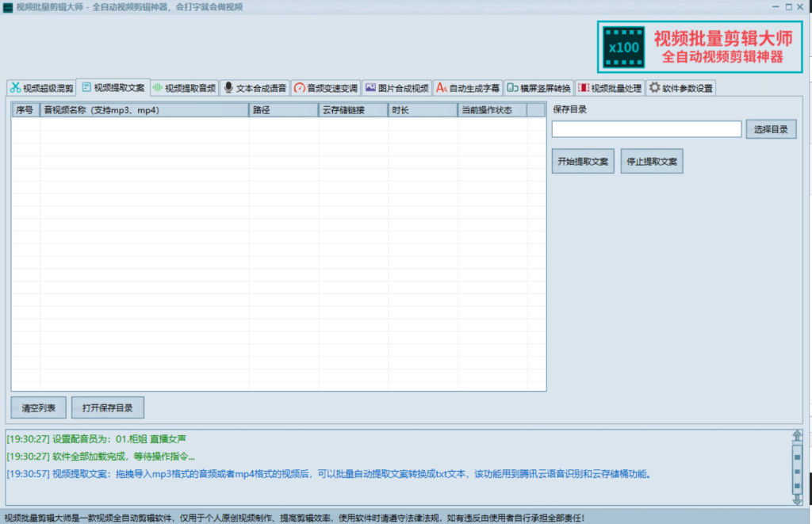Sort by 云存储链接 column header
This screenshot has width=812, height=524.
click(x=354, y=109)
